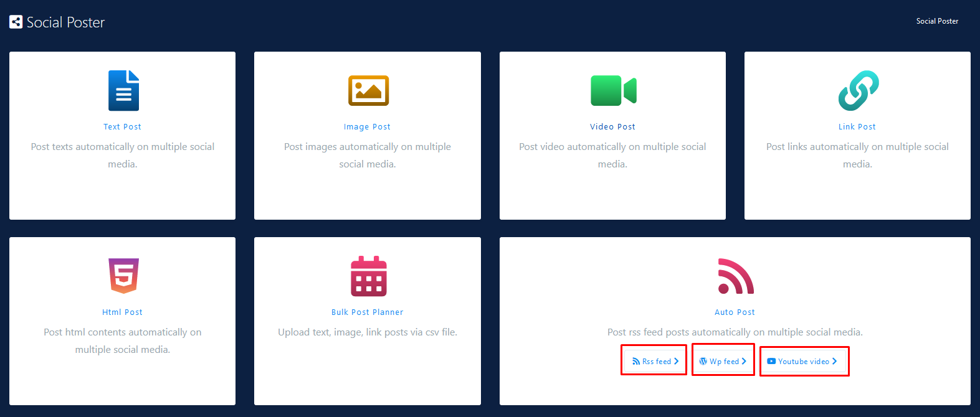
Task: Click the Social Poster page heading text
Action: pos(65,22)
